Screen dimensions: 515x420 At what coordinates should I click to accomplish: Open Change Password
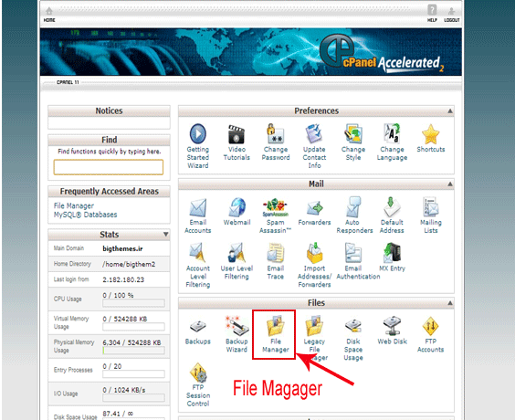pyautogui.click(x=276, y=142)
